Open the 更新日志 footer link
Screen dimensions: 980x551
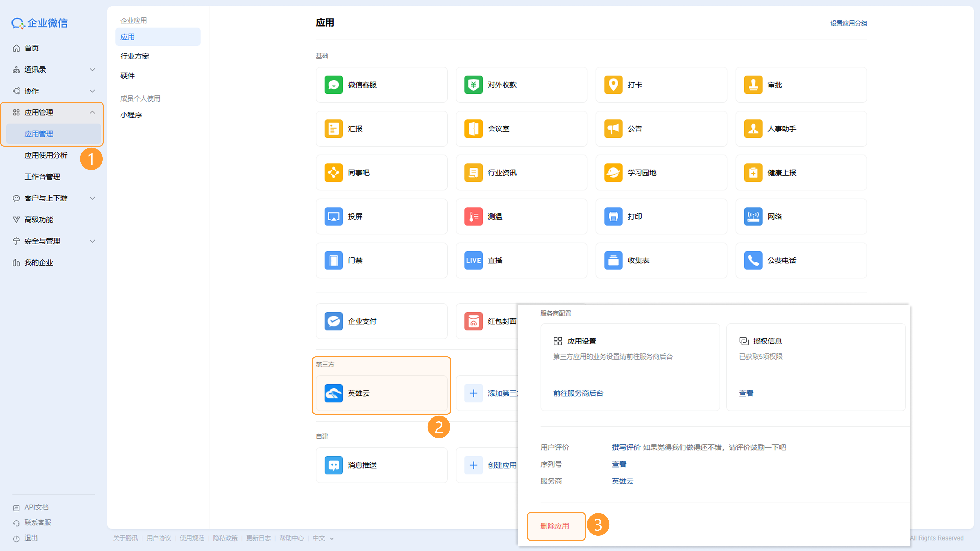(x=258, y=538)
